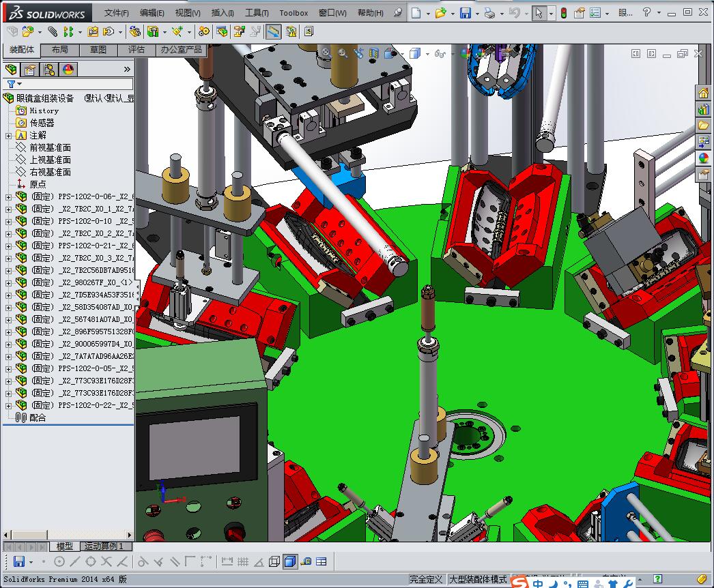Select the 前视基准面 front plane item
Viewport: 714px width, 588px height.
[50, 148]
